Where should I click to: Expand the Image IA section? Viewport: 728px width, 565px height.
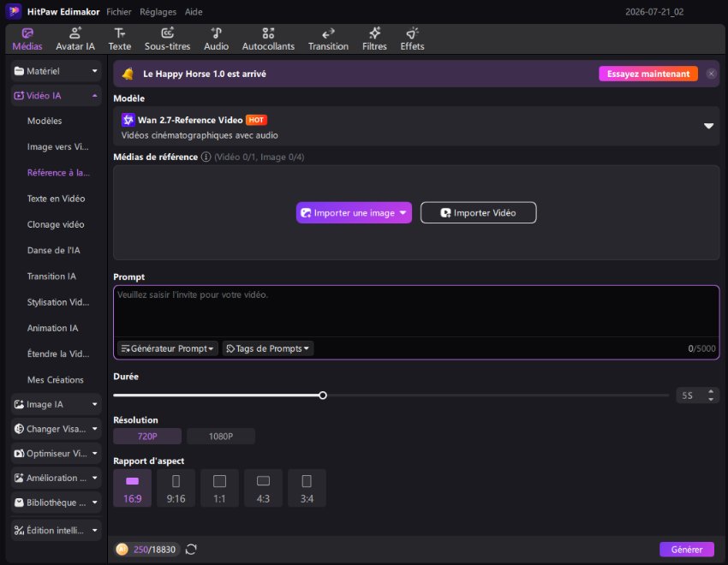(x=57, y=405)
